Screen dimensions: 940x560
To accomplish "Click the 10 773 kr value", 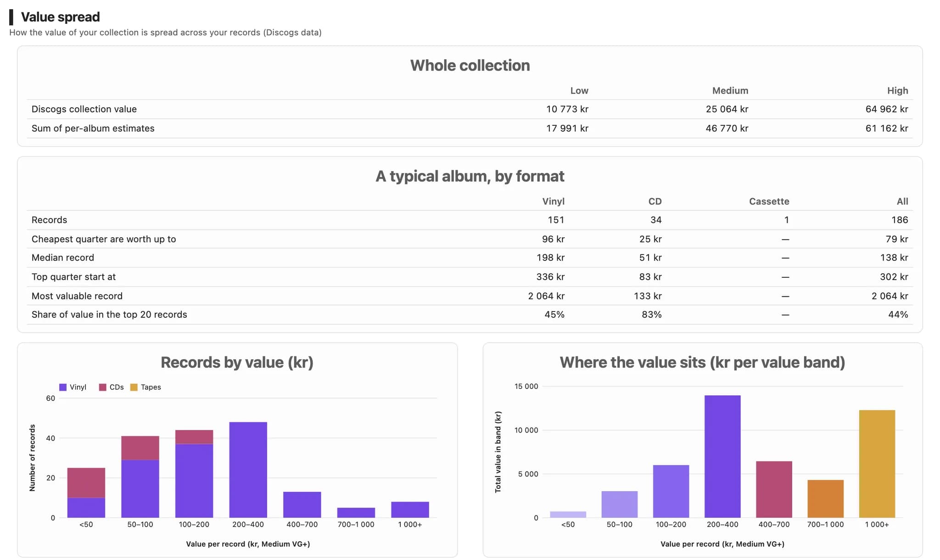I will click(x=567, y=109).
